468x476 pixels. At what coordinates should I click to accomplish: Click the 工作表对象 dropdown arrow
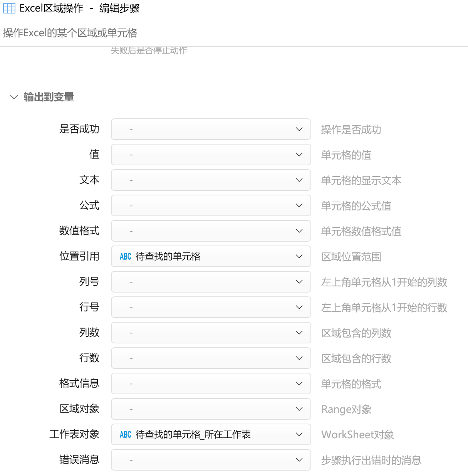coord(299,434)
